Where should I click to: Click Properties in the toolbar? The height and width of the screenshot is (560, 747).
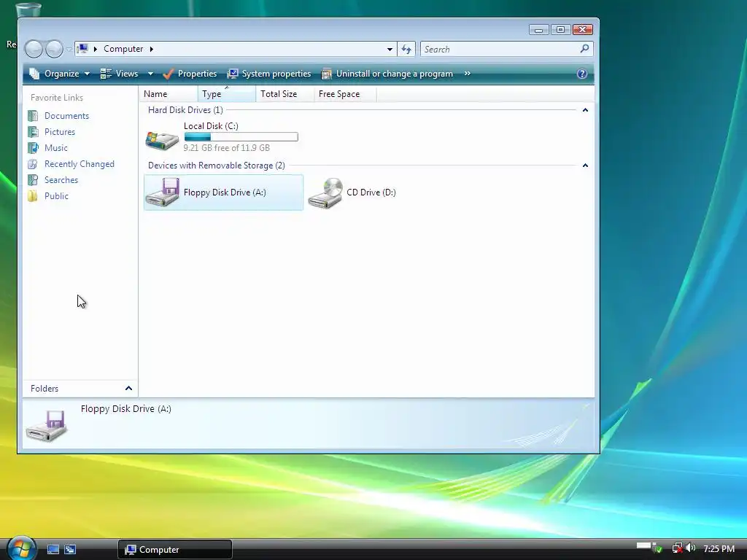click(x=190, y=74)
